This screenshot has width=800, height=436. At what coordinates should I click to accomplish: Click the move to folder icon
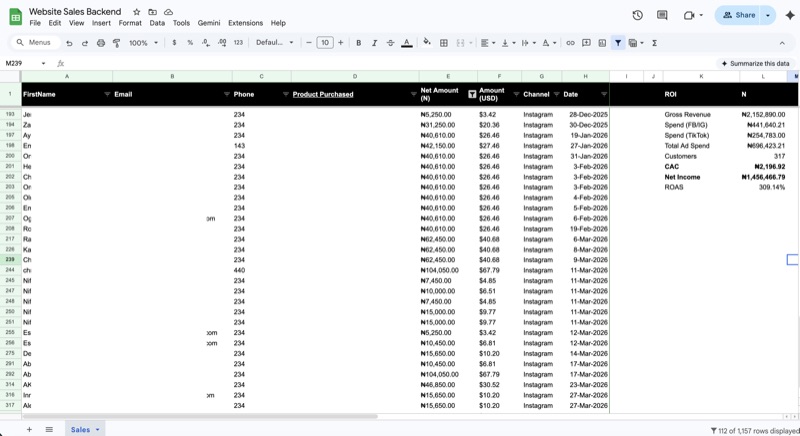[153, 12]
